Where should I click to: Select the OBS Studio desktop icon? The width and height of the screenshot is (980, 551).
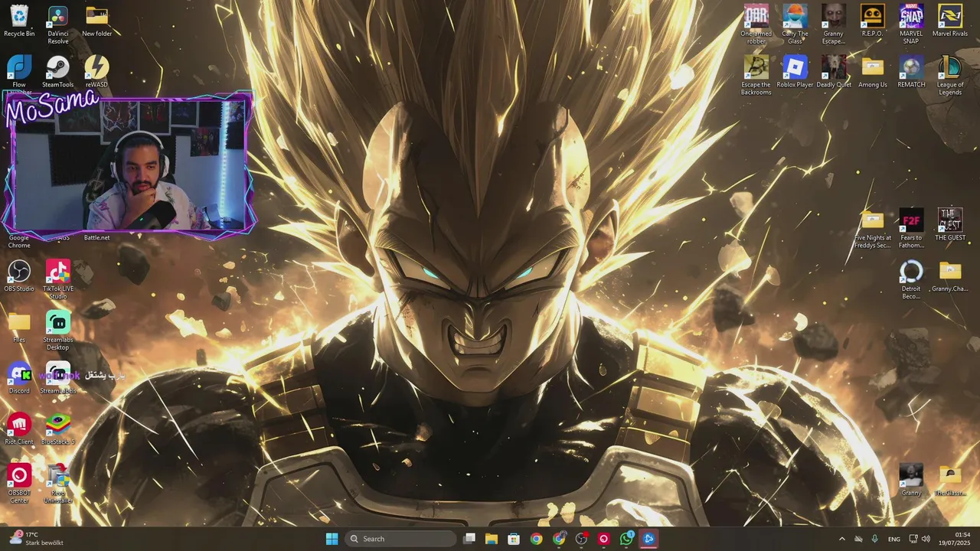[19, 276]
